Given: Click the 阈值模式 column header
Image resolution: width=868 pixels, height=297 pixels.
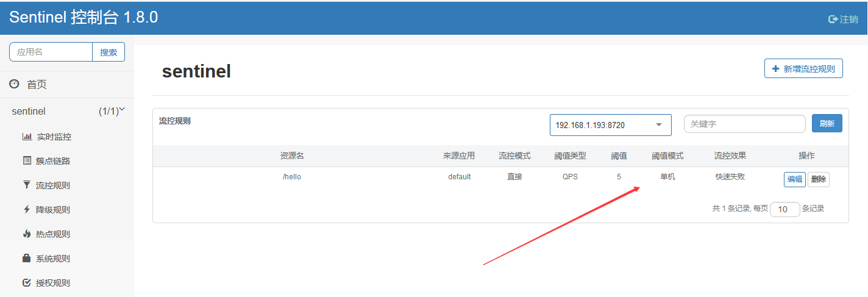Looking at the screenshot, I should tap(667, 156).
